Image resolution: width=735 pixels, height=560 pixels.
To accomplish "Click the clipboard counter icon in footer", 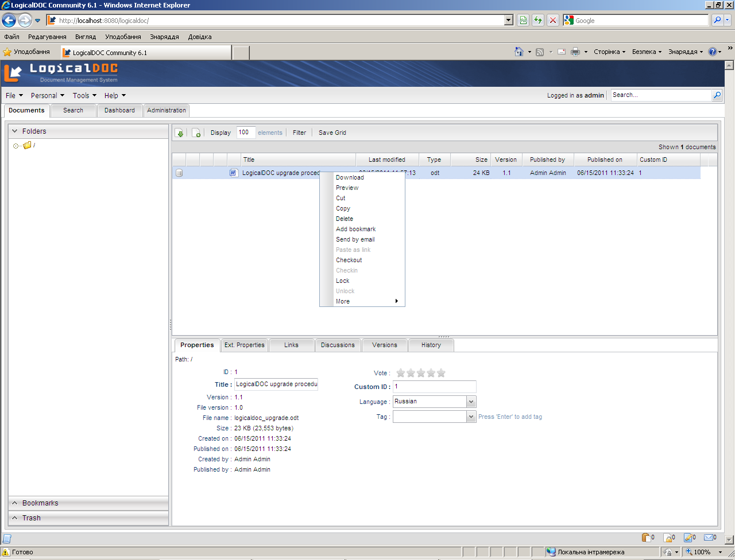I will [x=646, y=538].
